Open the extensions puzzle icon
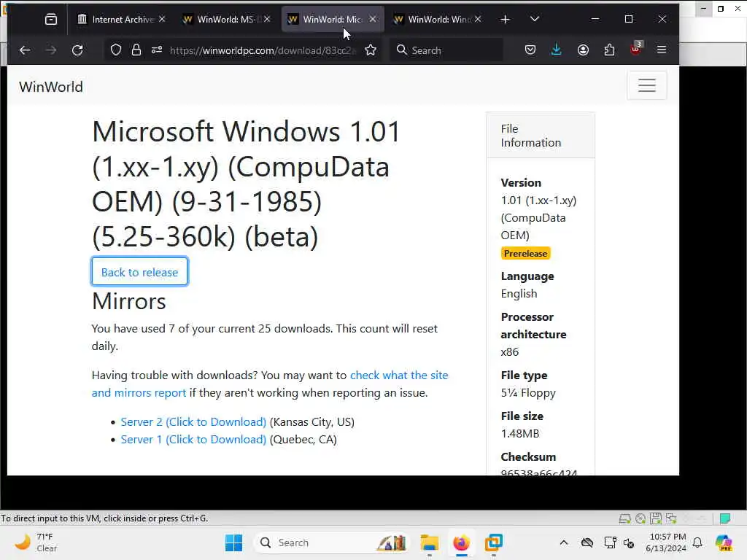This screenshot has width=747, height=560. click(609, 50)
